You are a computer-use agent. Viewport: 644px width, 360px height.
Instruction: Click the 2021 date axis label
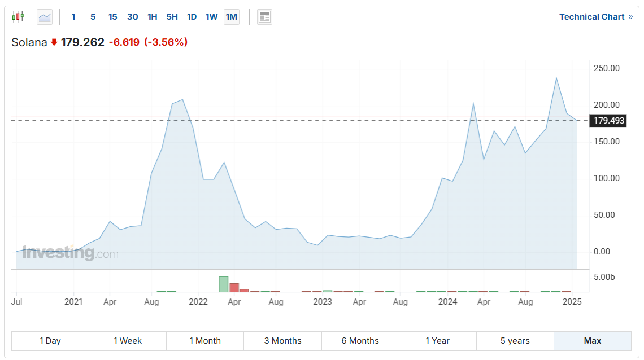tap(73, 302)
